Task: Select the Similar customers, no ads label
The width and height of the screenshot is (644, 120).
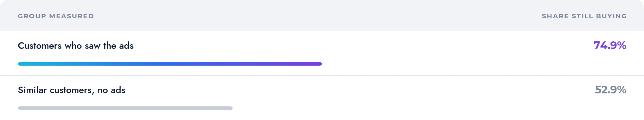Action: click(x=71, y=90)
